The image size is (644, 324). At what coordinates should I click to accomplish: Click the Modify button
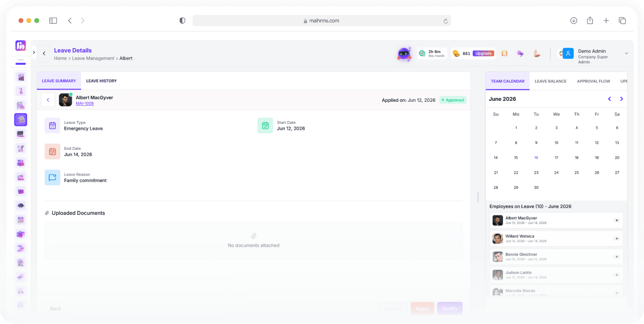pos(449,308)
